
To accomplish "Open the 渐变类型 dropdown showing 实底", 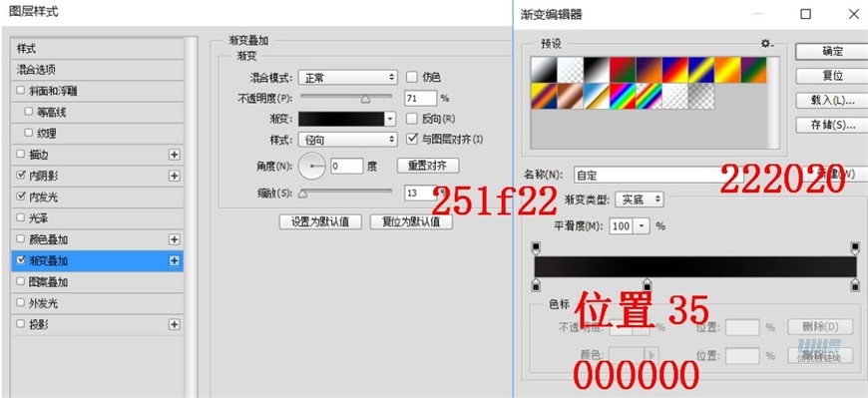I will tap(640, 199).
